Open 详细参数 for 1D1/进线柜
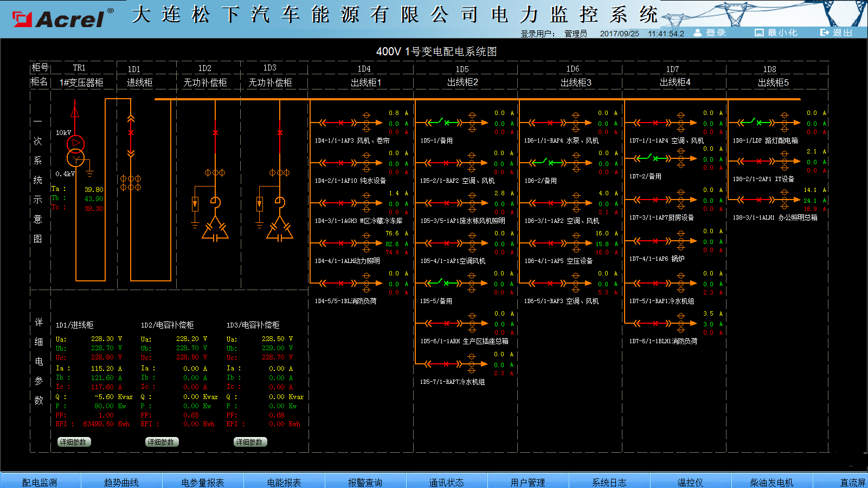This screenshot has width=868, height=488. tap(73, 442)
